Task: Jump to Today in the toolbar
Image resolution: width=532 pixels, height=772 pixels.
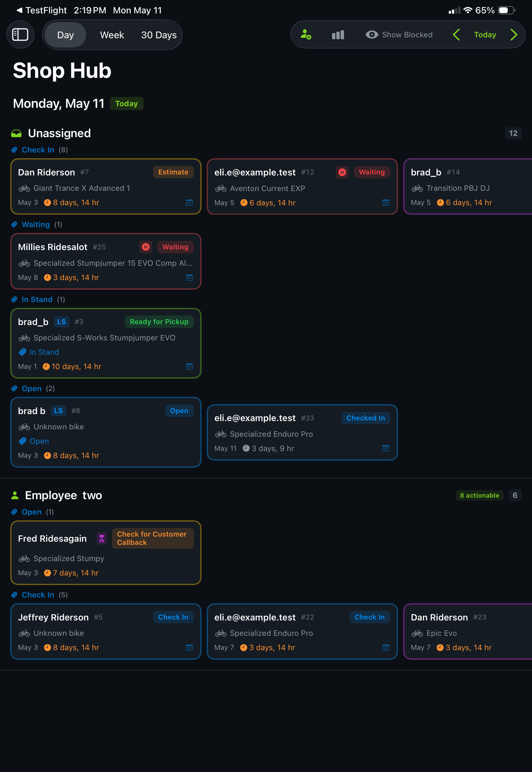Action: coord(485,35)
